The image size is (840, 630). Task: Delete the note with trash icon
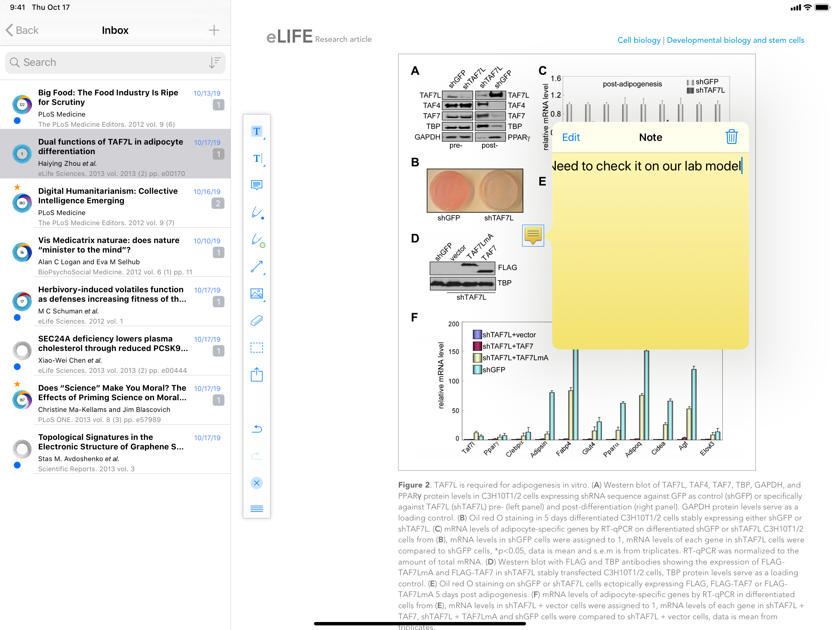tap(731, 137)
